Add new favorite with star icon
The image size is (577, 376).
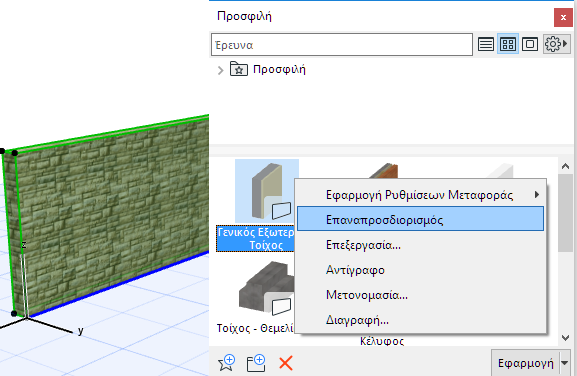click(x=226, y=363)
